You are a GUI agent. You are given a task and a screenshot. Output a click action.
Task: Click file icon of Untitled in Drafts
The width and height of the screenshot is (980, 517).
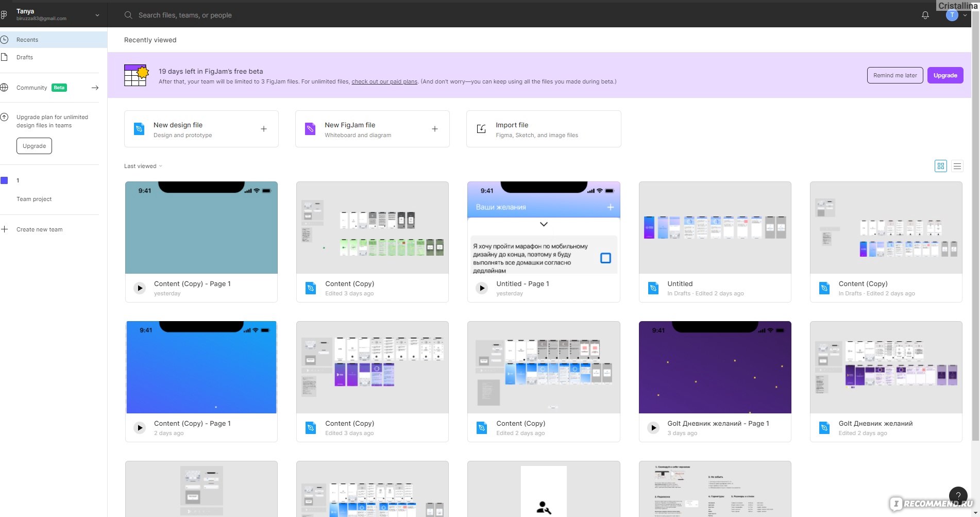pos(653,288)
